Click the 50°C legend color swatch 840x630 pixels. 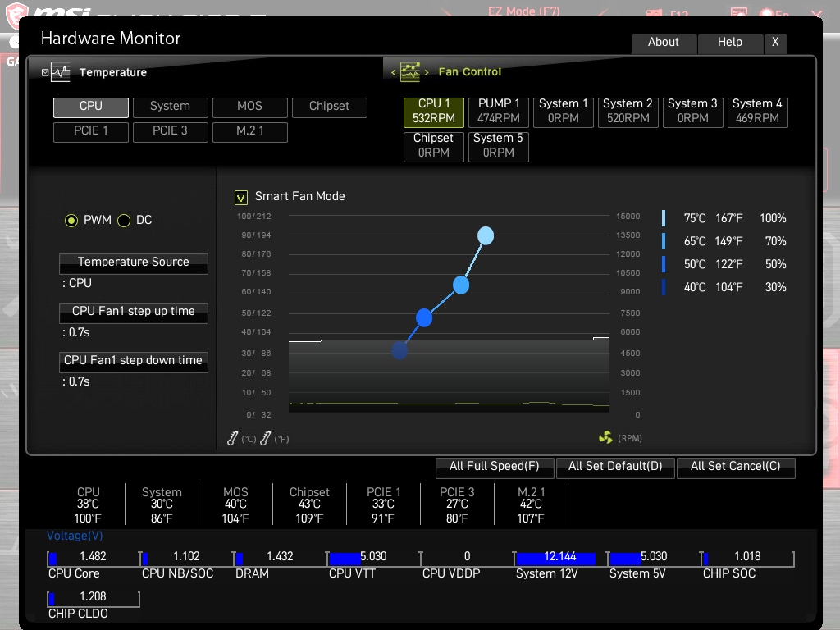click(x=664, y=264)
